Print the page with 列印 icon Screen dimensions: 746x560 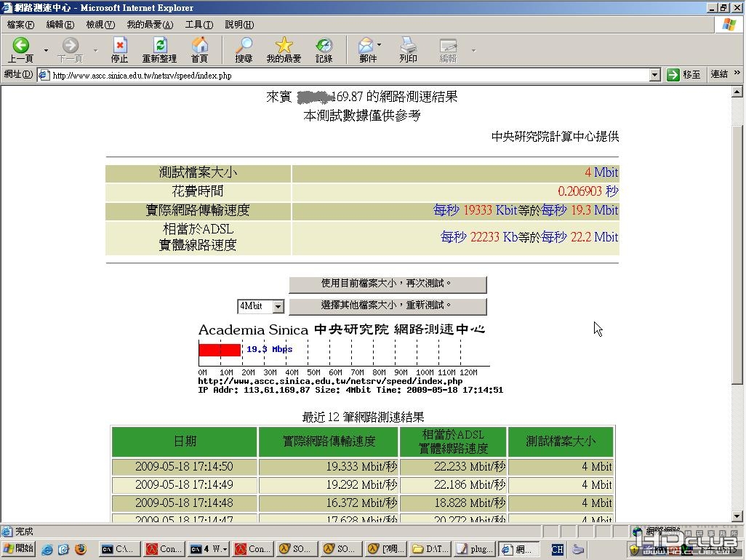[408, 49]
